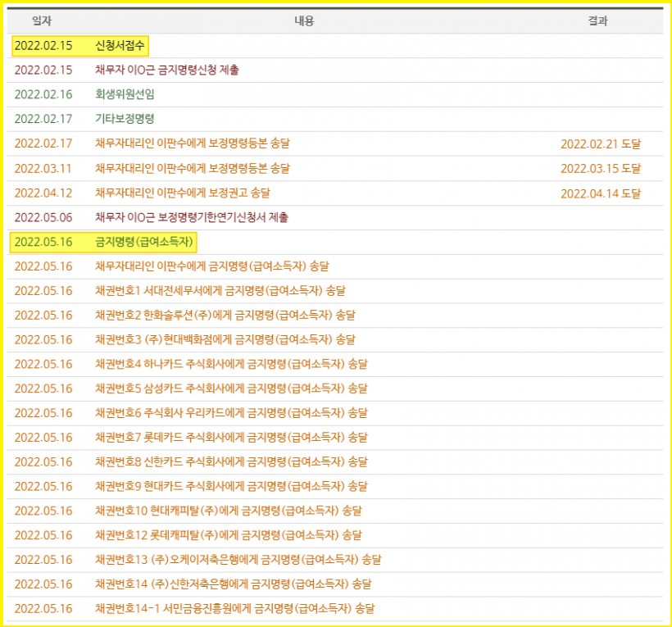672x627 pixels.
Task: Click 채권번호13 (주)오케이저축은행 row
Action: (x=335, y=559)
